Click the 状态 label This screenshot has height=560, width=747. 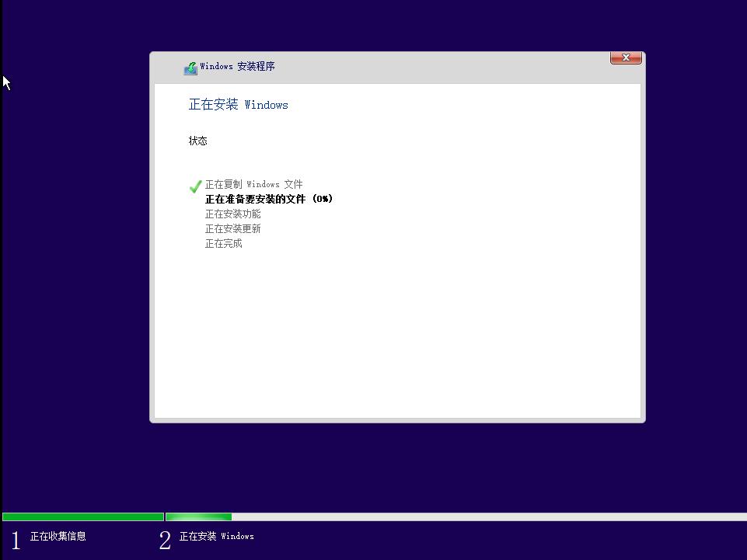coord(197,141)
